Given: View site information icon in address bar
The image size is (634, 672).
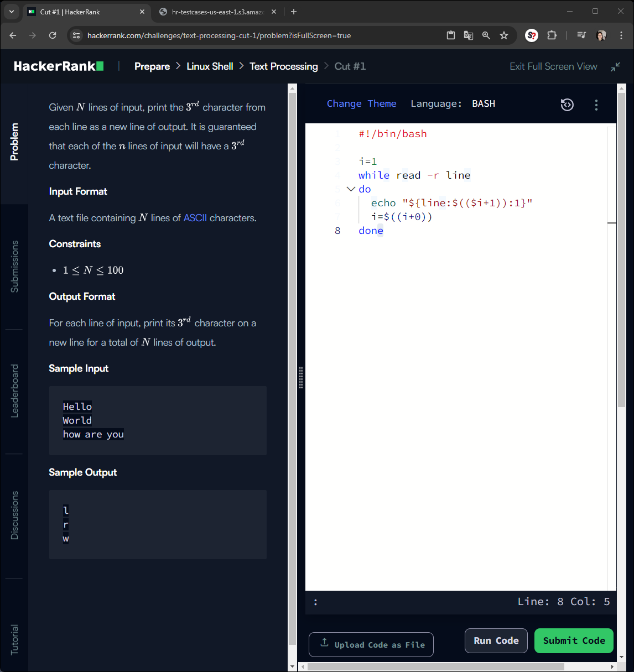Looking at the screenshot, I should pos(77,35).
